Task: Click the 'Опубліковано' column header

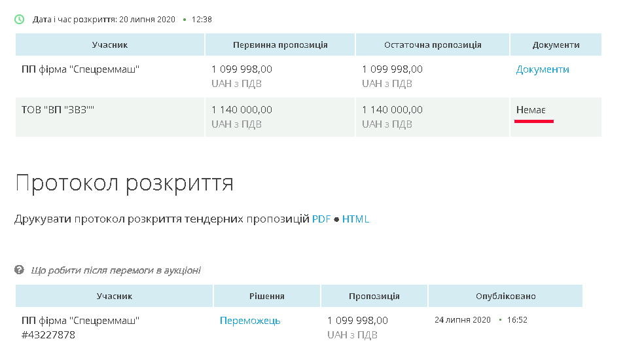Action: (x=505, y=296)
